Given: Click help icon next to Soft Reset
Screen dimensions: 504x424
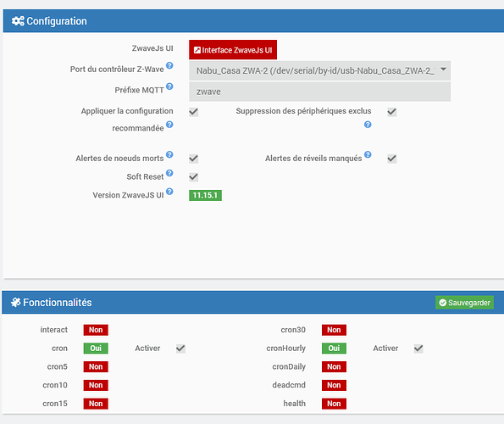Looking at the screenshot, I should tap(169, 173).
